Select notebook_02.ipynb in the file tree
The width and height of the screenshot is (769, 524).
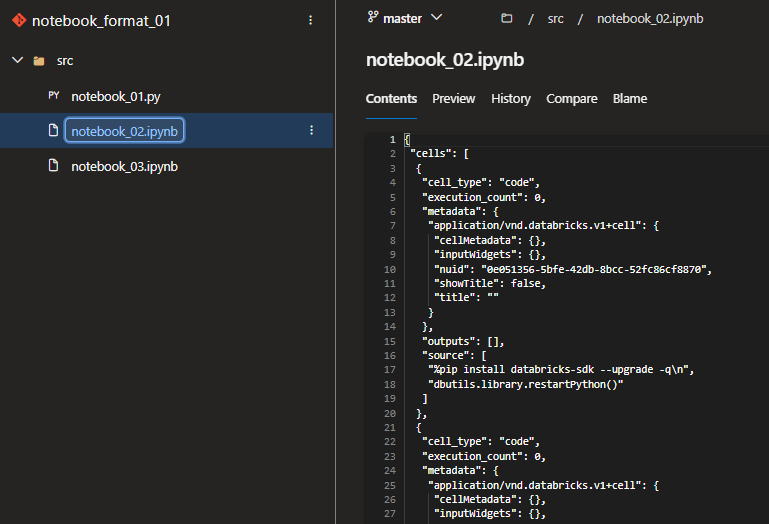click(x=125, y=131)
